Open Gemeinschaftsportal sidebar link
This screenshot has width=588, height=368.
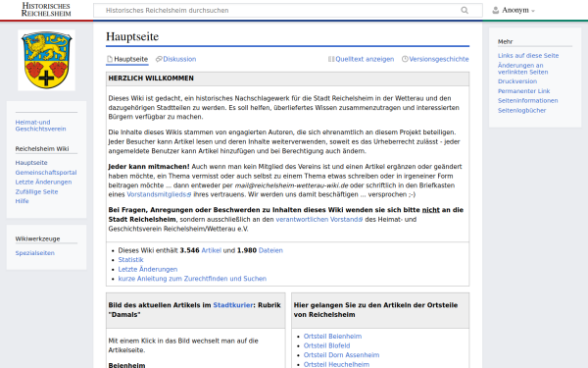(x=46, y=173)
